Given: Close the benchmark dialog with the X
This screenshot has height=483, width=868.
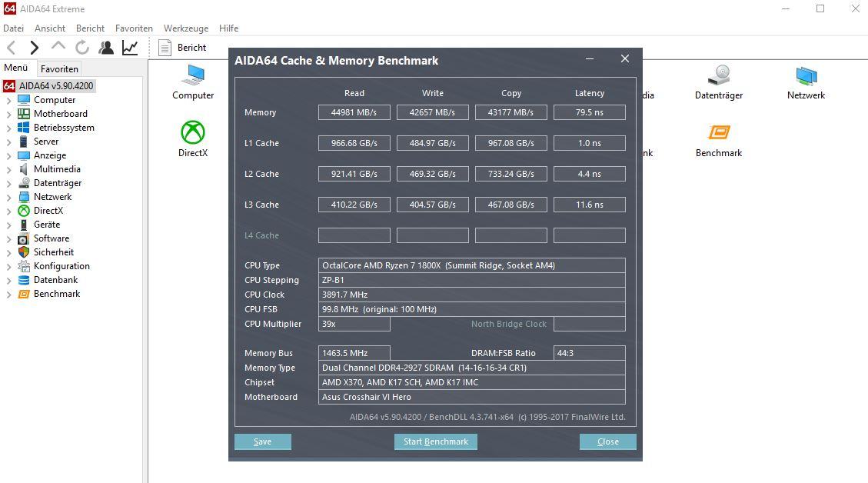Looking at the screenshot, I should click(625, 58).
